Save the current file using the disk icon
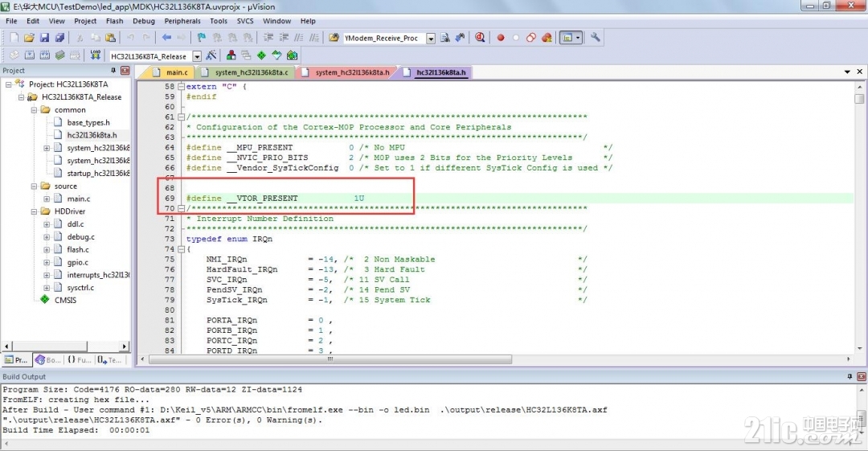This screenshot has width=868, height=451. [x=44, y=38]
